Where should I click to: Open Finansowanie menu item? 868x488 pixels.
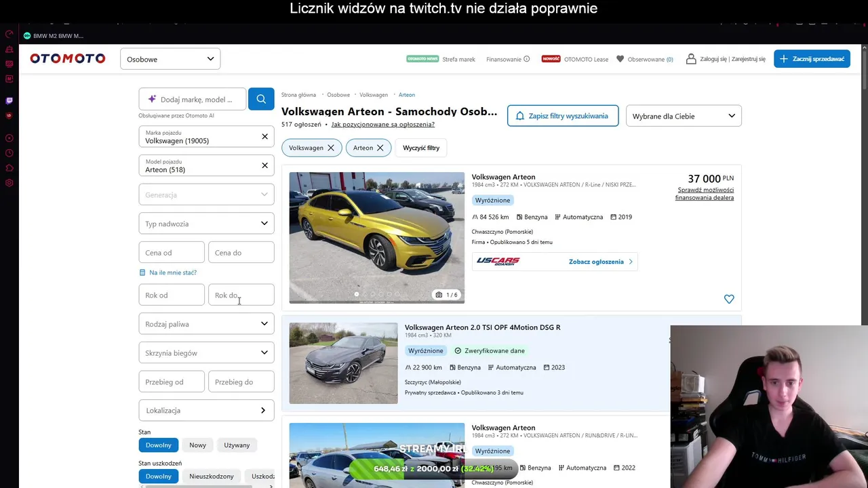point(504,59)
